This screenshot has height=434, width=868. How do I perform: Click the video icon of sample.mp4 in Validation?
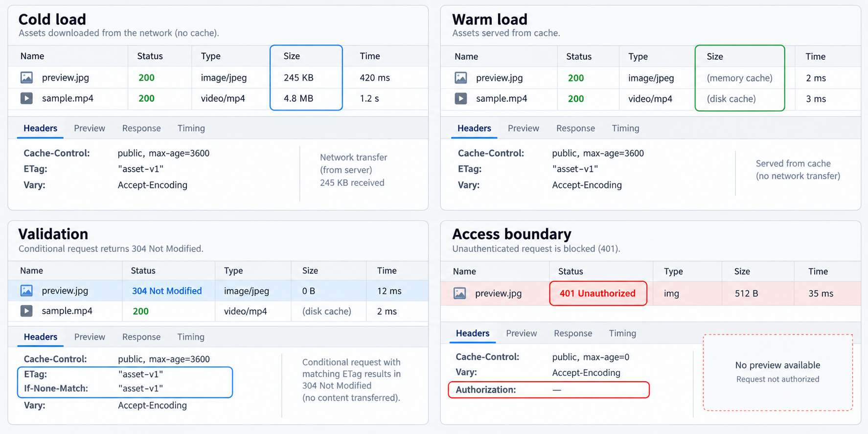tap(26, 311)
